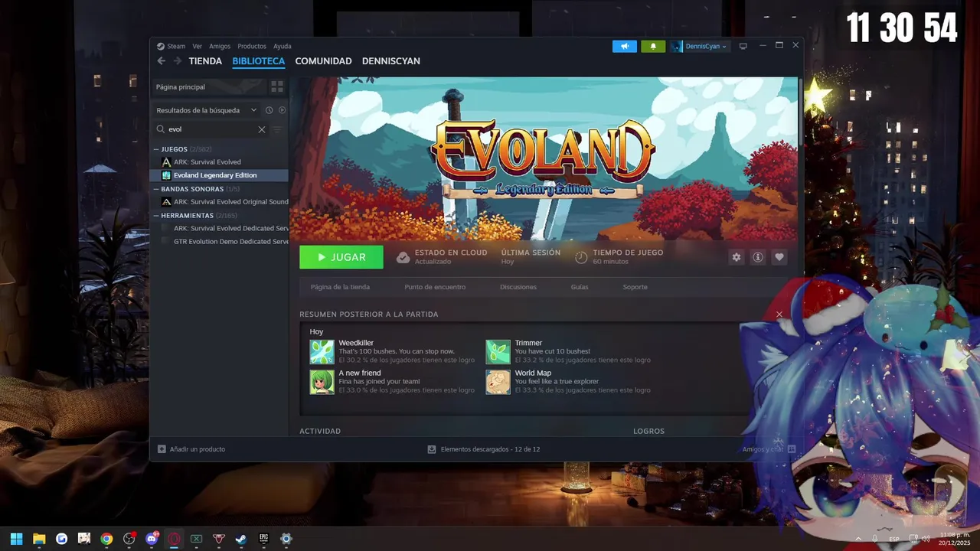This screenshot has width=980, height=551.
Task: Open the Epic Games taskbar icon
Action: [263, 539]
